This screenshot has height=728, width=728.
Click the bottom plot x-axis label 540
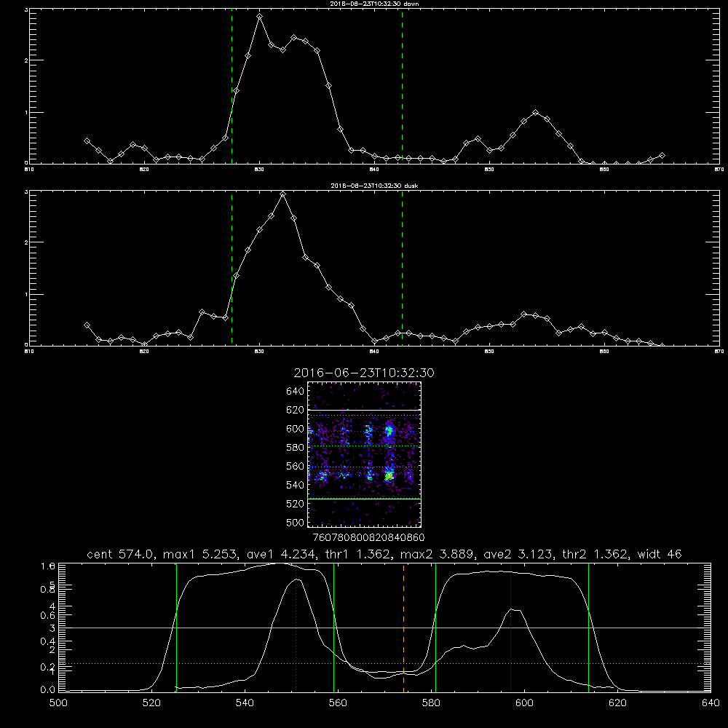[x=245, y=703]
